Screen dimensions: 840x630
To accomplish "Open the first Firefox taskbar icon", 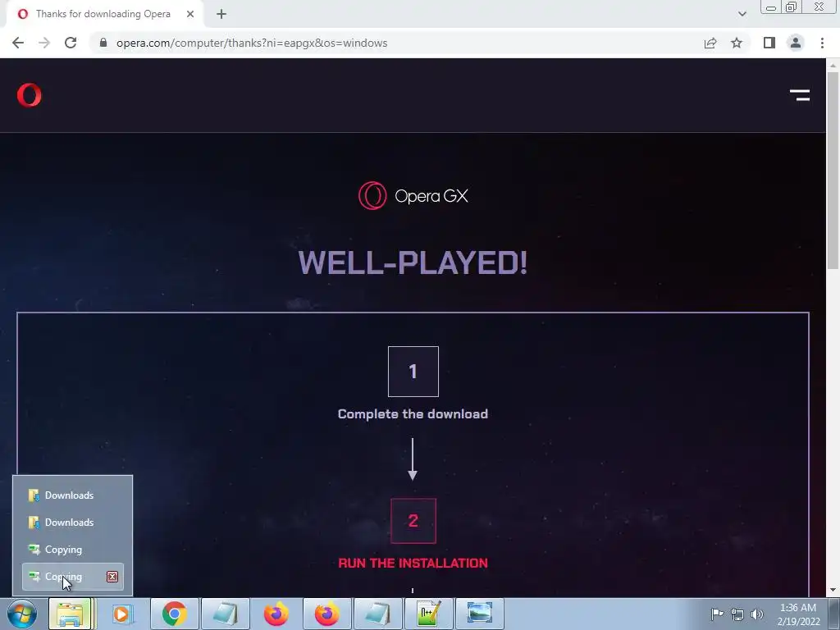I will point(276,614).
